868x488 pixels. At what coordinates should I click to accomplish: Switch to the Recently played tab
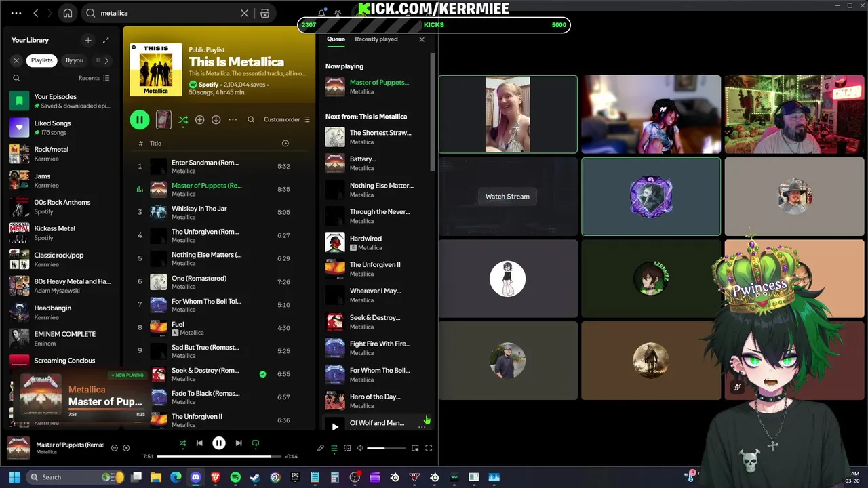376,39
